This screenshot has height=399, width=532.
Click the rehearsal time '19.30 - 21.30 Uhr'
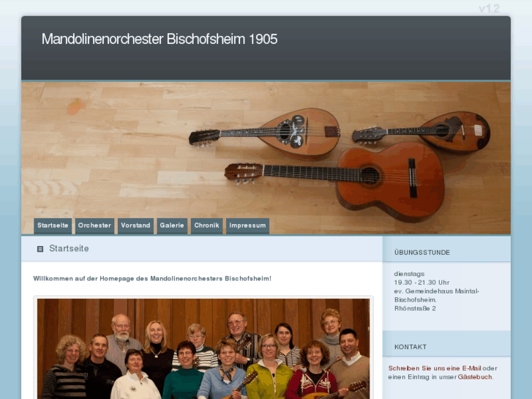[422, 283]
